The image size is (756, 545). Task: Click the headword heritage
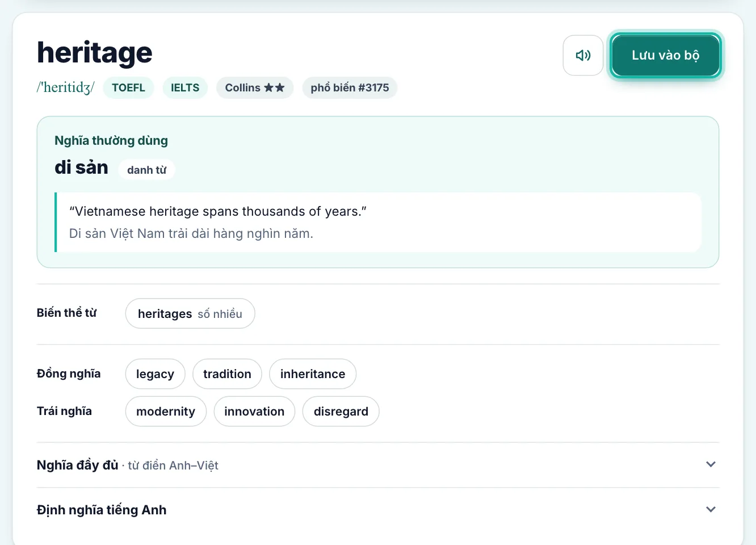pos(95,53)
